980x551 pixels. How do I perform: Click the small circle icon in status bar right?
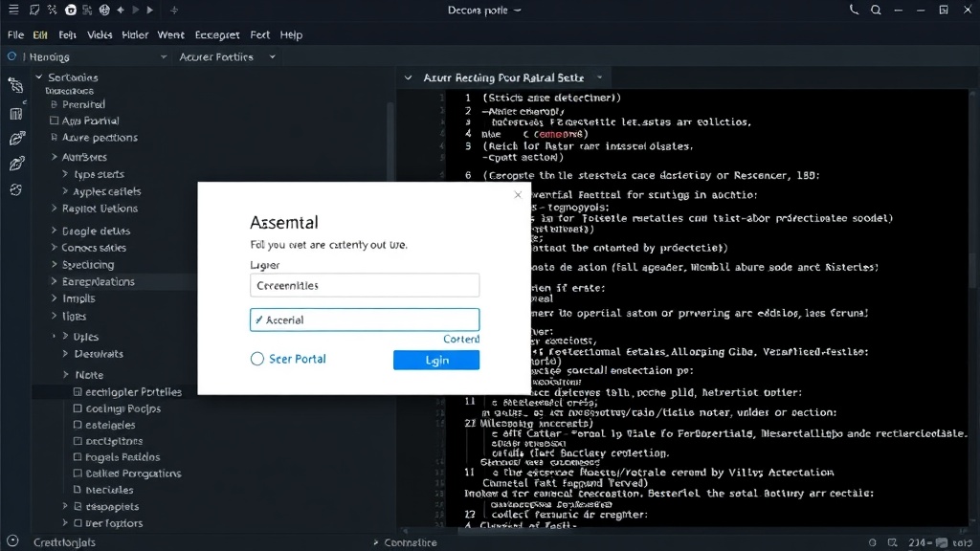pos(873,543)
